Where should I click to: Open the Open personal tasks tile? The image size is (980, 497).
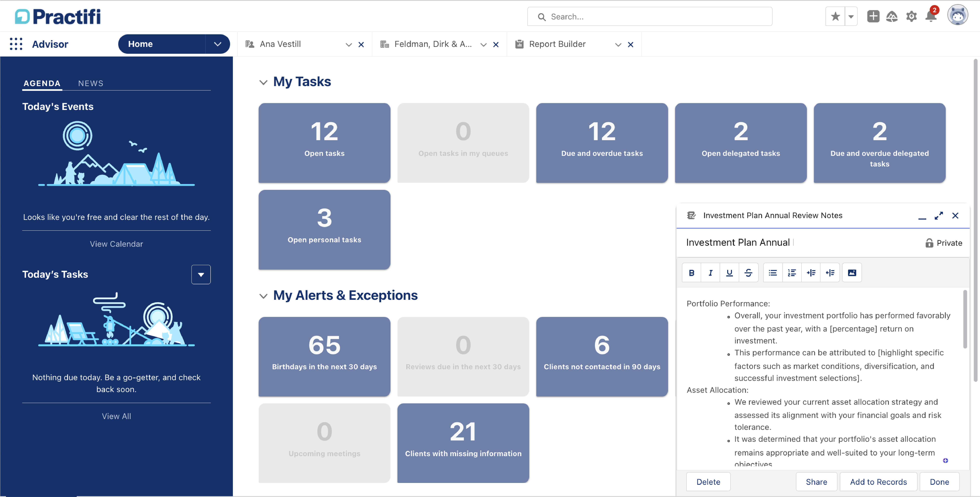[324, 230]
